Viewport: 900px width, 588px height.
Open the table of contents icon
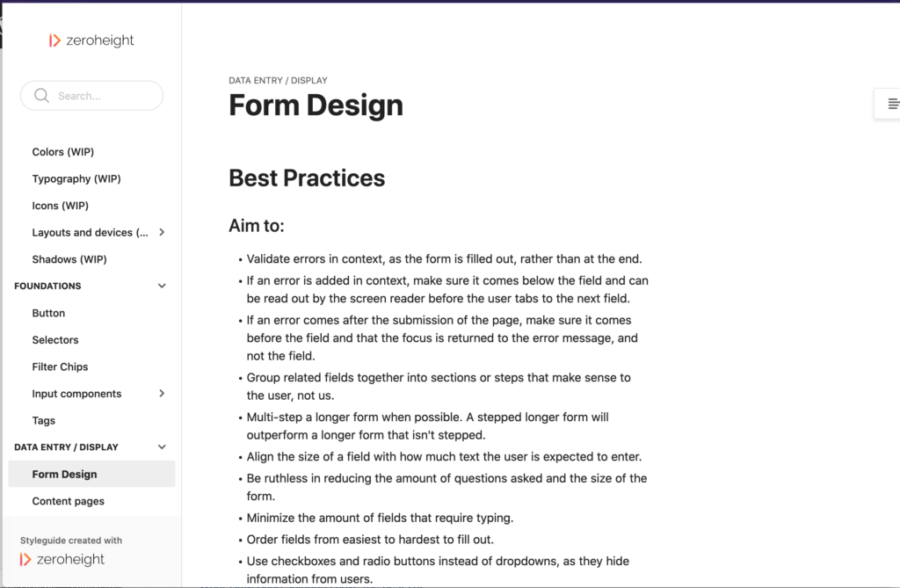point(893,104)
